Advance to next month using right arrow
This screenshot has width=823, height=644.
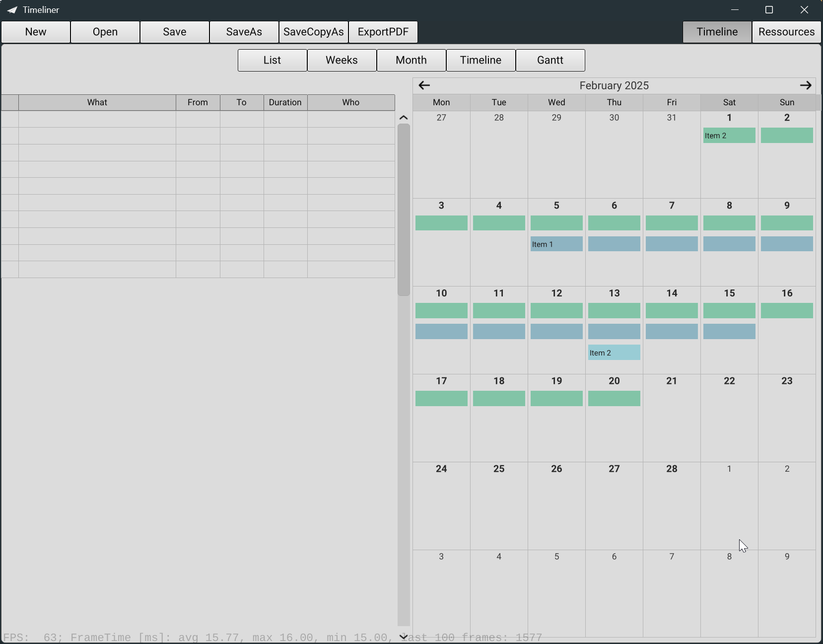pyautogui.click(x=805, y=85)
